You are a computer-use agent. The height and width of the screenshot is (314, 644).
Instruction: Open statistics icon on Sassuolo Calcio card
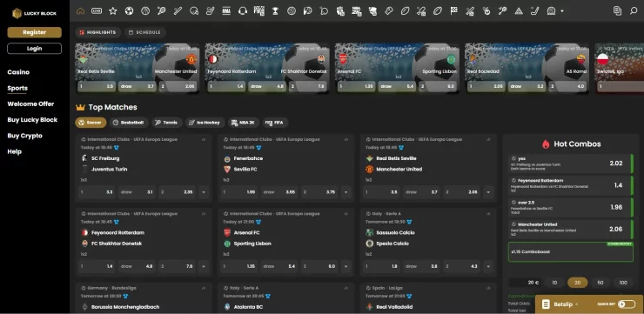click(488, 214)
